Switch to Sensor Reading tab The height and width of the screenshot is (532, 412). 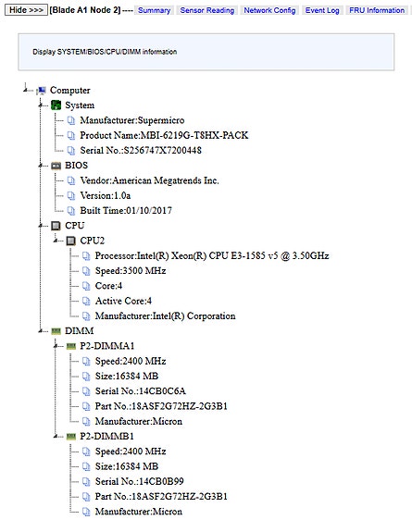pos(207,10)
